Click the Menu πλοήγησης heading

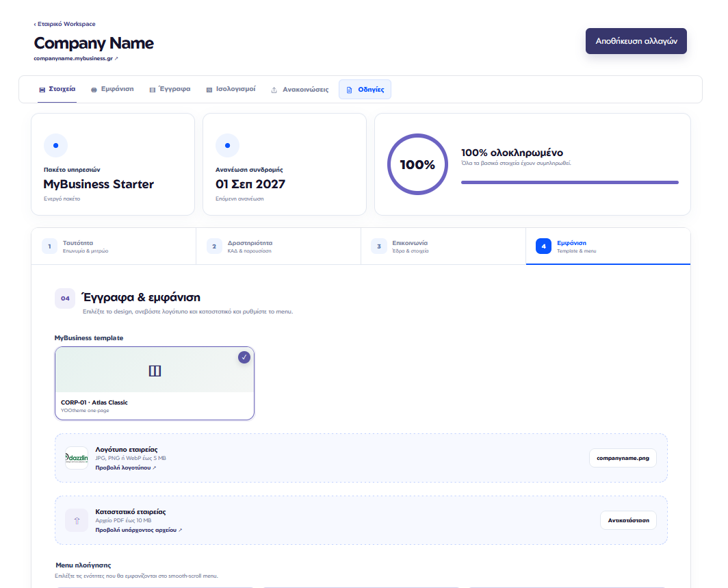coord(83,565)
